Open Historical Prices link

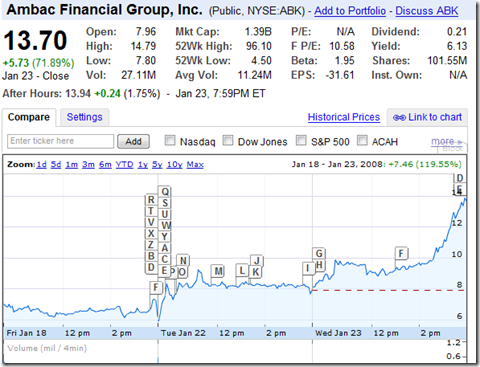point(344,117)
